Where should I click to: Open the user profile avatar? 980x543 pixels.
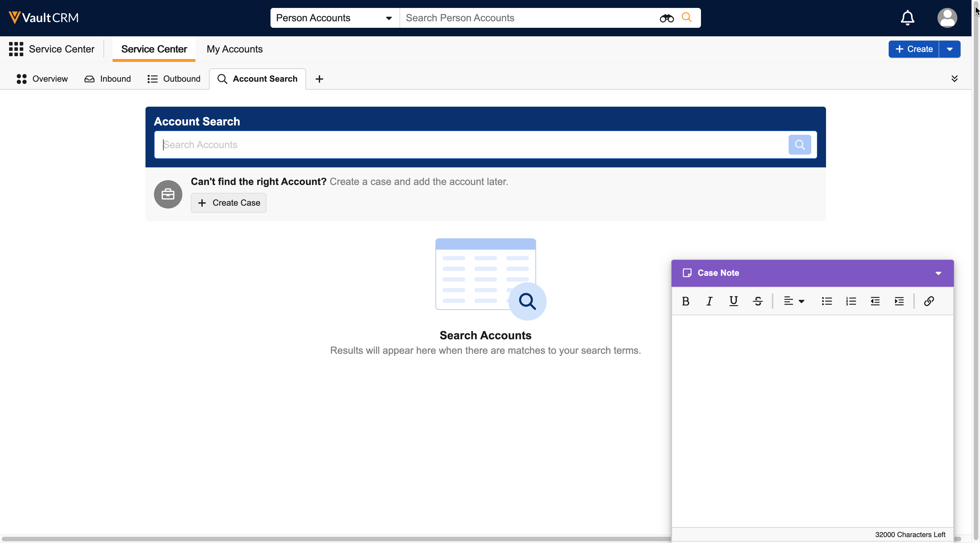947,18
